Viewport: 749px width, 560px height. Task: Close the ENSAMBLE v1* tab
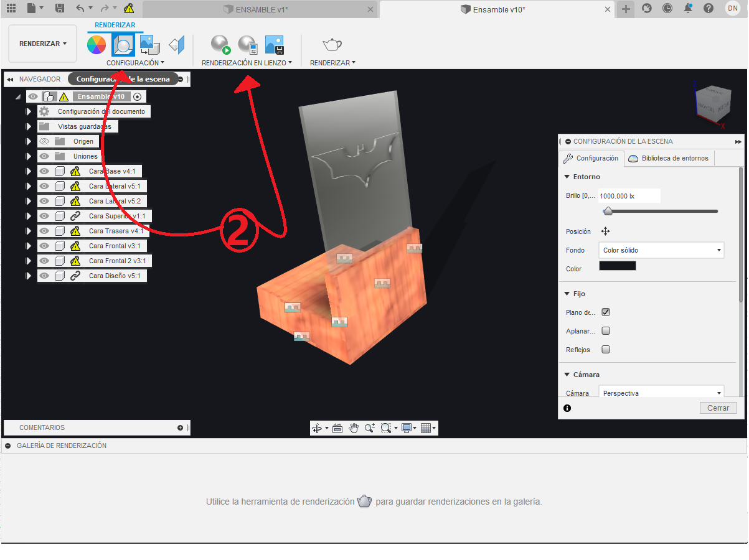point(370,9)
